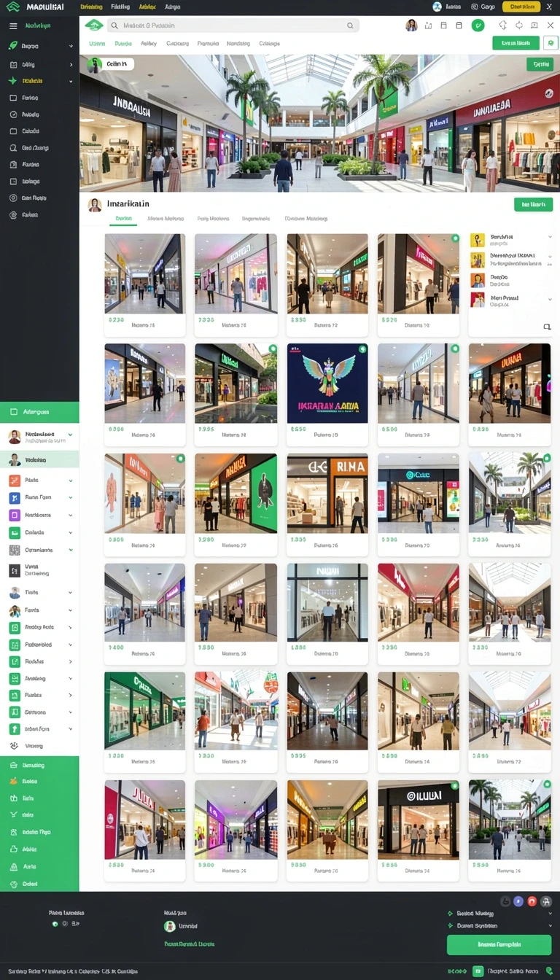Screen dimensions: 560x980
Task: Select the active green first tab under the search bar
Action: point(97,43)
